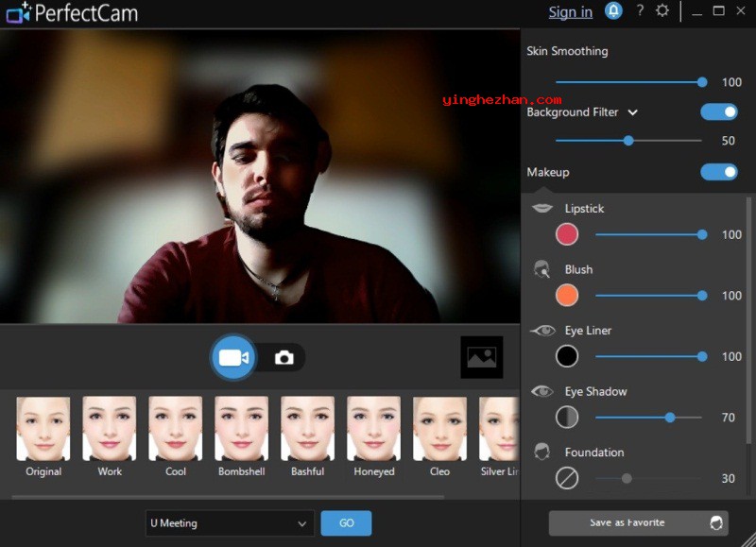Click the looks horizontal scrollbar

click(228, 496)
